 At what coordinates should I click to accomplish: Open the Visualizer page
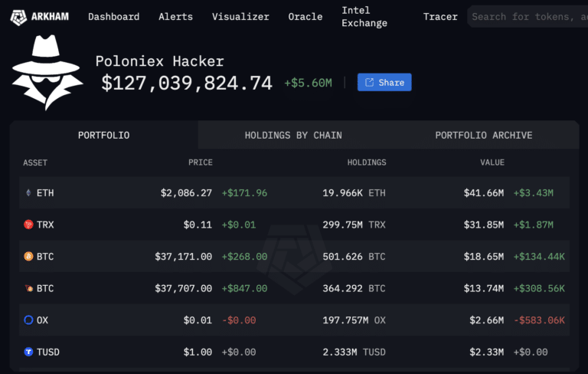coord(240,17)
